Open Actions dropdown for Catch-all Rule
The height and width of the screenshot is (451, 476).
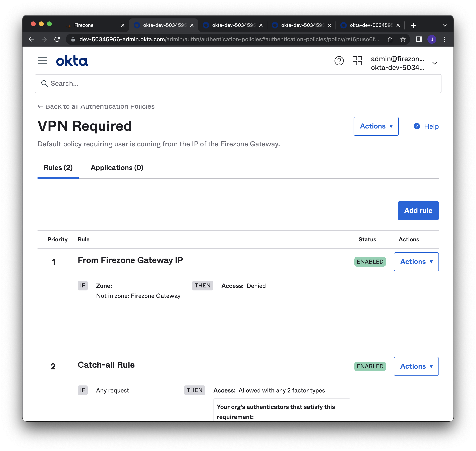click(416, 366)
